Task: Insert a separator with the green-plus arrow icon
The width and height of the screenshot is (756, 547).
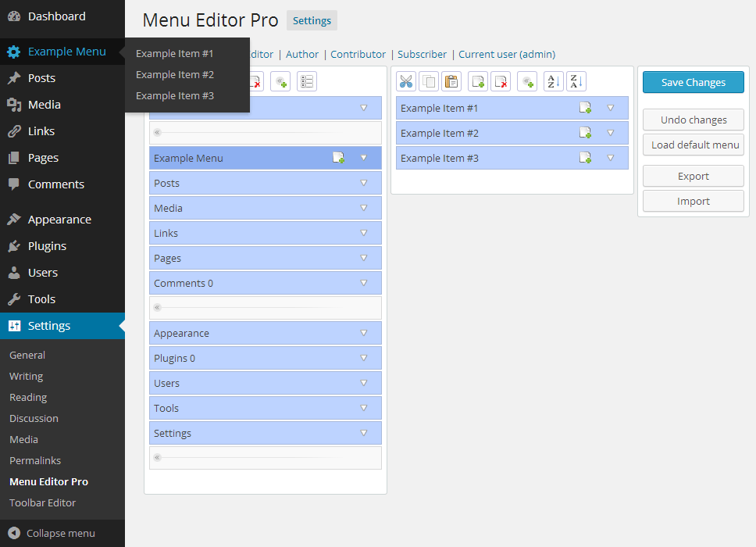Action: coord(527,81)
